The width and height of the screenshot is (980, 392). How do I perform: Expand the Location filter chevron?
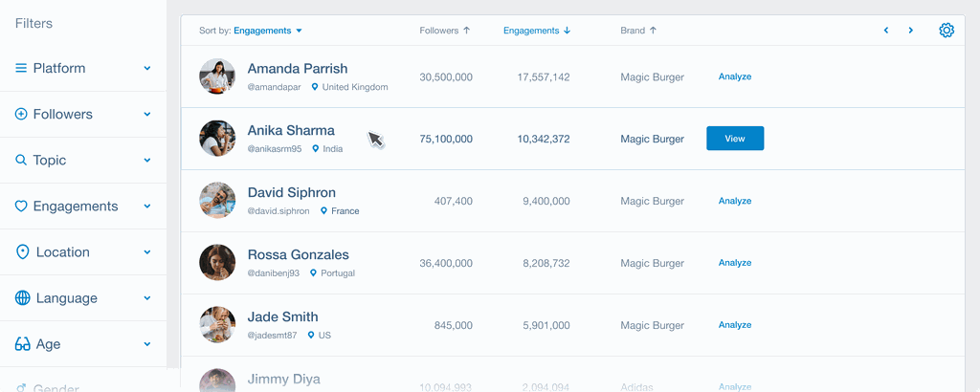[x=147, y=252]
